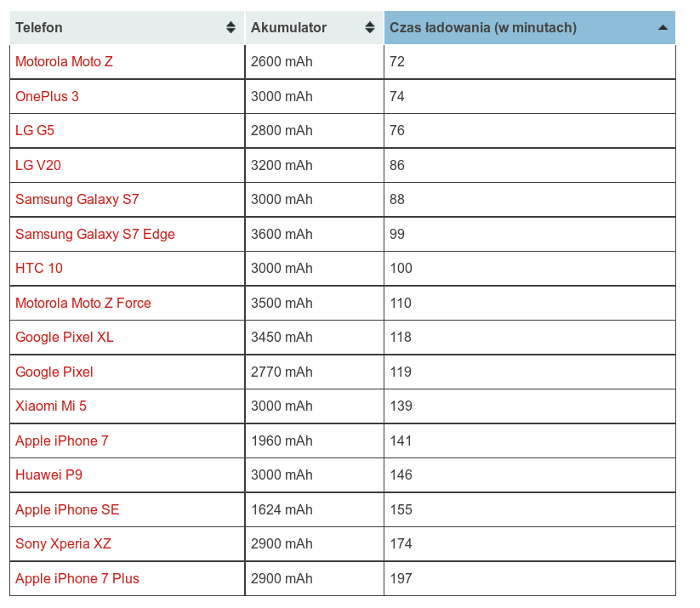Open the Apple iPhone 7 link

pos(61,440)
